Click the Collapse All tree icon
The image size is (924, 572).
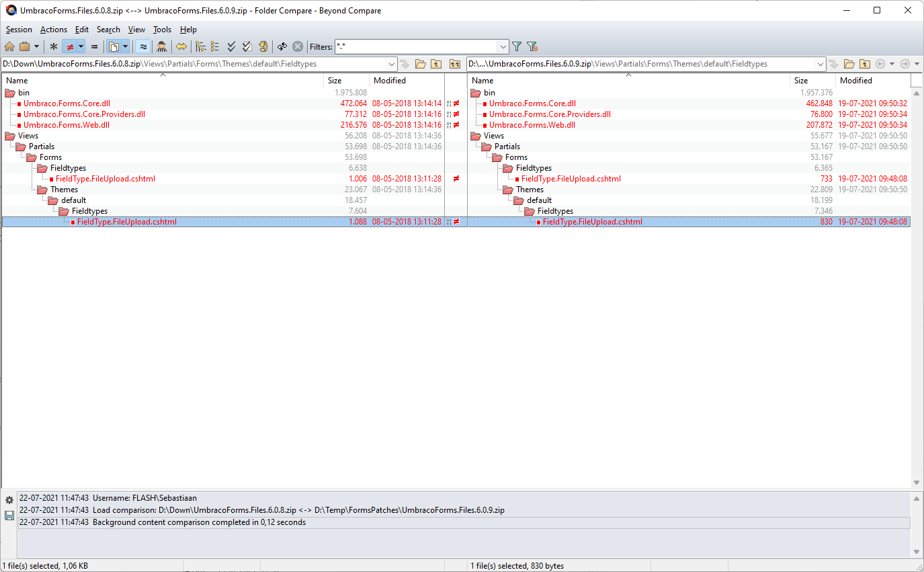(215, 46)
